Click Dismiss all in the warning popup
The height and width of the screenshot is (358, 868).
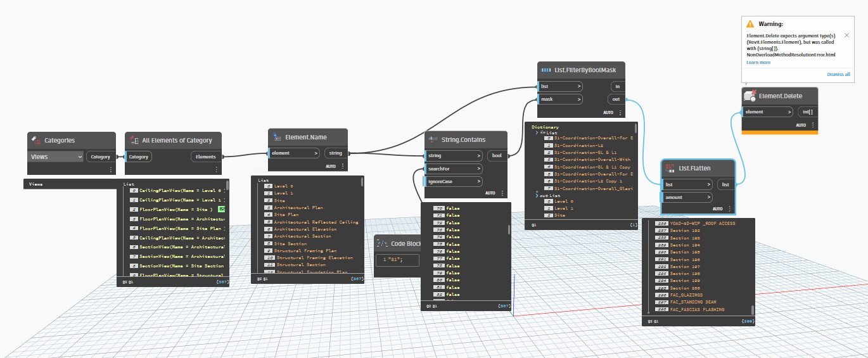click(x=838, y=74)
